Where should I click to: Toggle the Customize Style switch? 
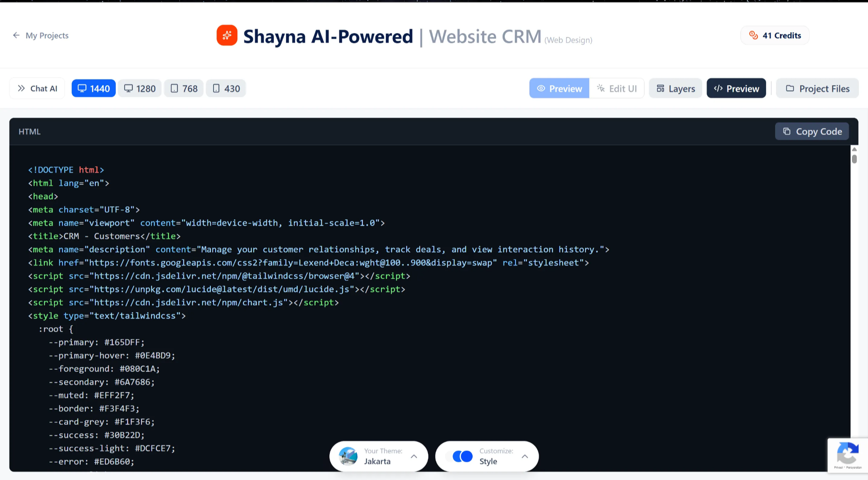tap(462, 456)
